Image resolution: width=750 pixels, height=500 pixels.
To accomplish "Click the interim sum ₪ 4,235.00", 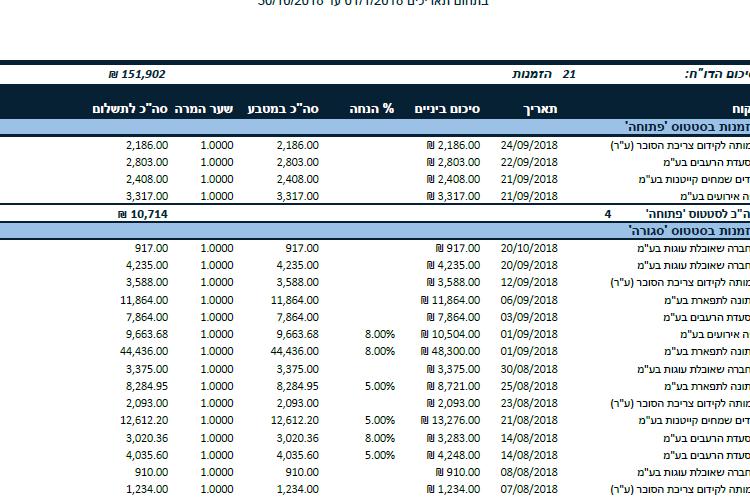I will click(x=453, y=266).
